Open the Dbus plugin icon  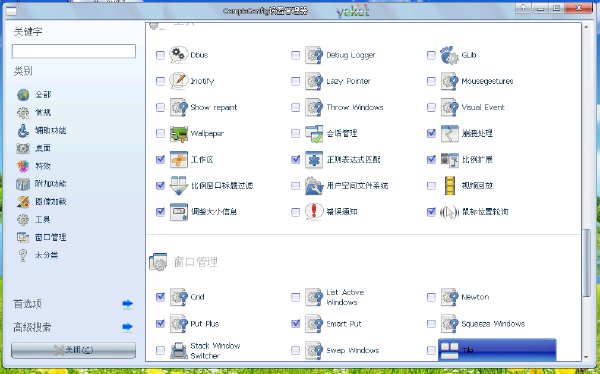click(x=179, y=55)
